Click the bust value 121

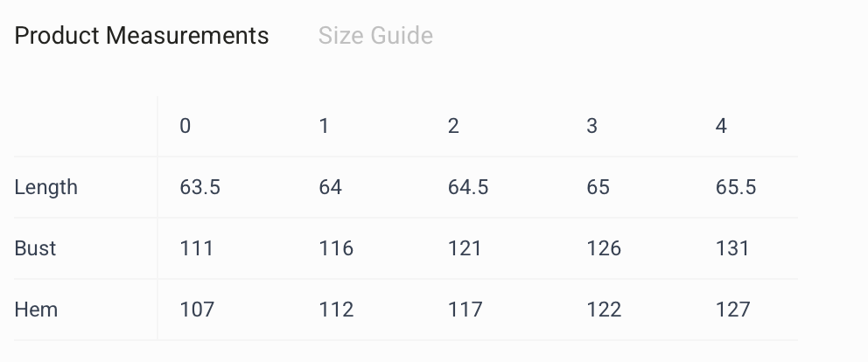click(x=465, y=248)
